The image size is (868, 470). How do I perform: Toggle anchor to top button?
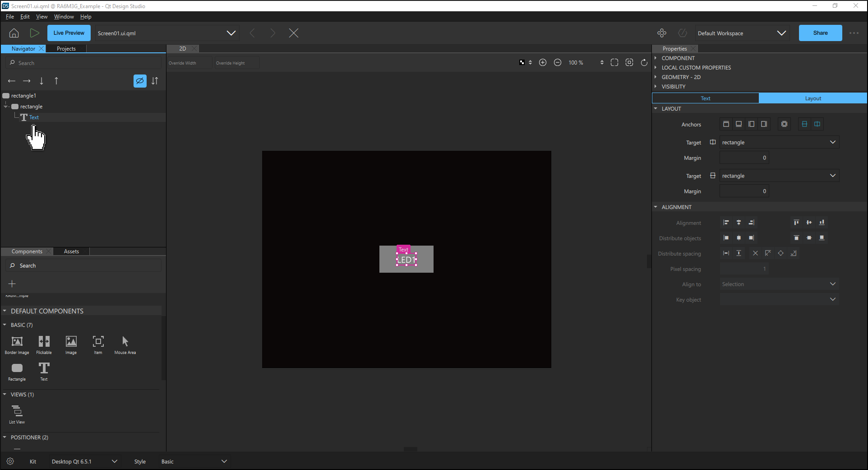pos(726,124)
